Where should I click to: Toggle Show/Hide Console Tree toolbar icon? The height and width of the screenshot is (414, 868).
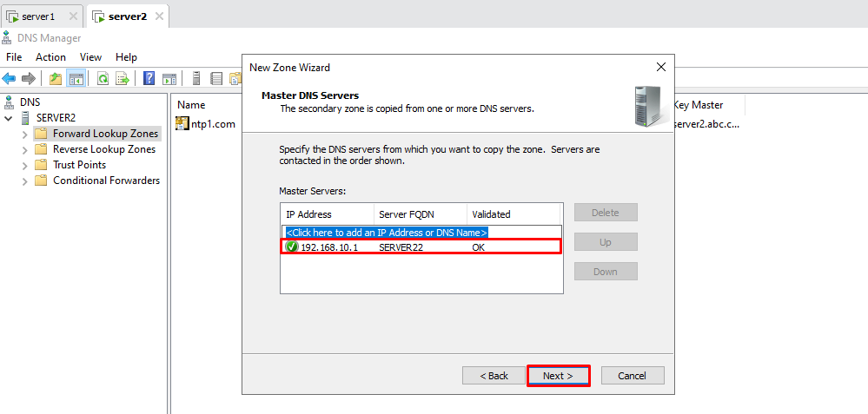point(76,78)
